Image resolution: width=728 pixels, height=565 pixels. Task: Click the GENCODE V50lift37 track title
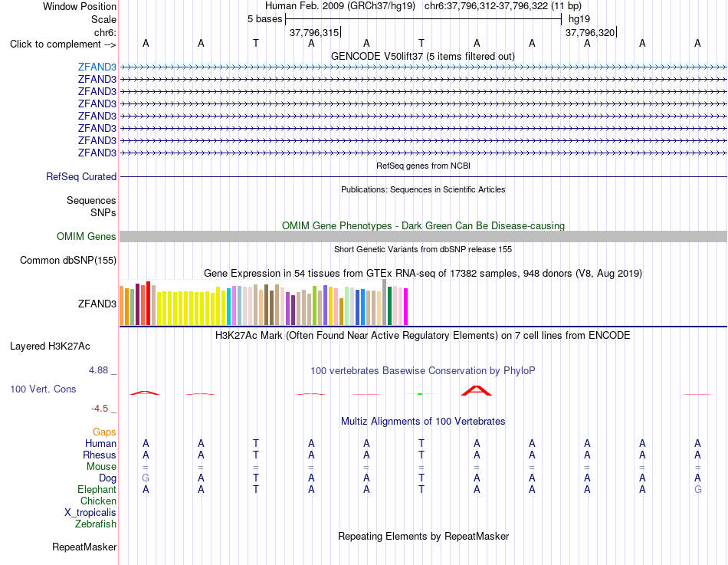click(x=423, y=56)
